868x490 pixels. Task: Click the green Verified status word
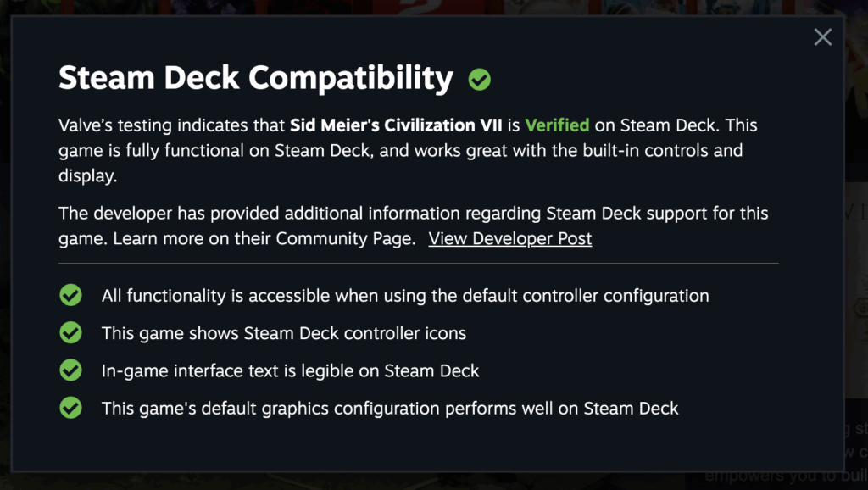tap(557, 125)
